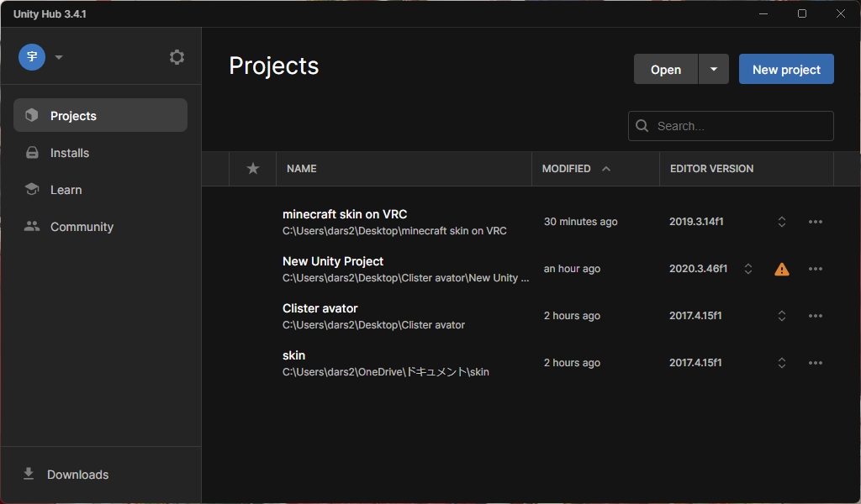Change the editor version selector for 2019.3.14f1
Image resolution: width=861 pixels, height=504 pixels.
pyautogui.click(x=782, y=222)
